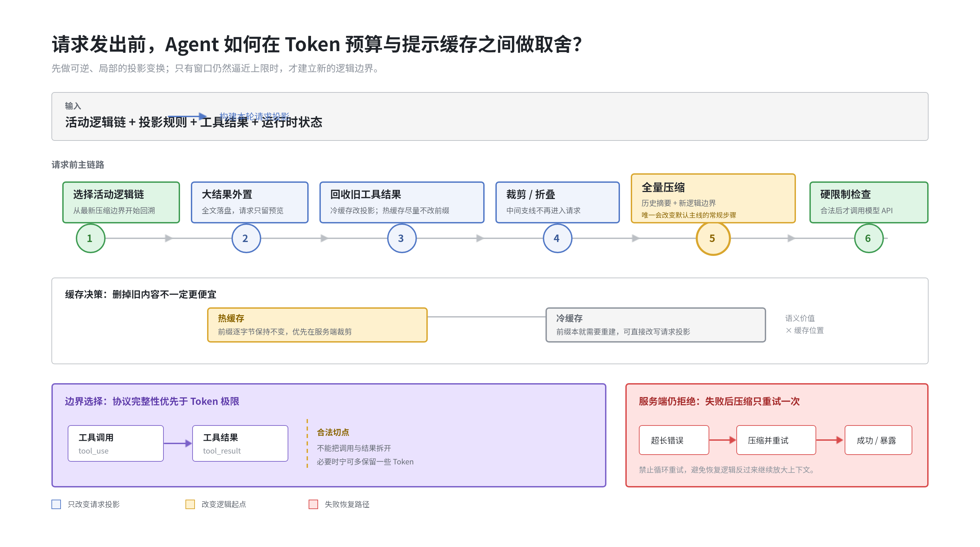The height and width of the screenshot is (547, 980).
Task: Select the 全量压缩 step card
Action: pyautogui.click(x=713, y=198)
